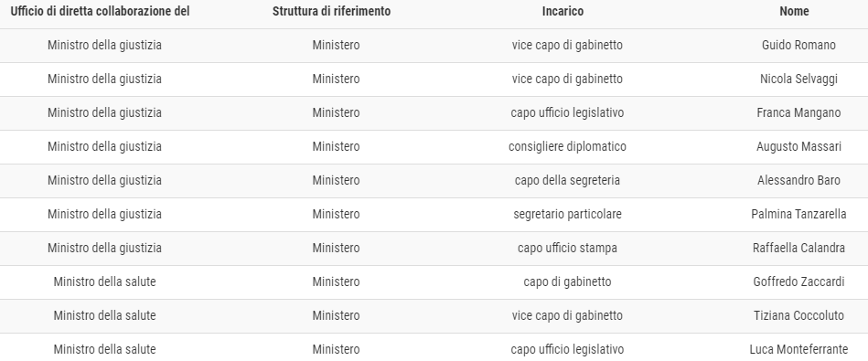The height and width of the screenshot is (361, 868).
Task: Click the Franca Mangano name cell
Action: tap(798, 112)
